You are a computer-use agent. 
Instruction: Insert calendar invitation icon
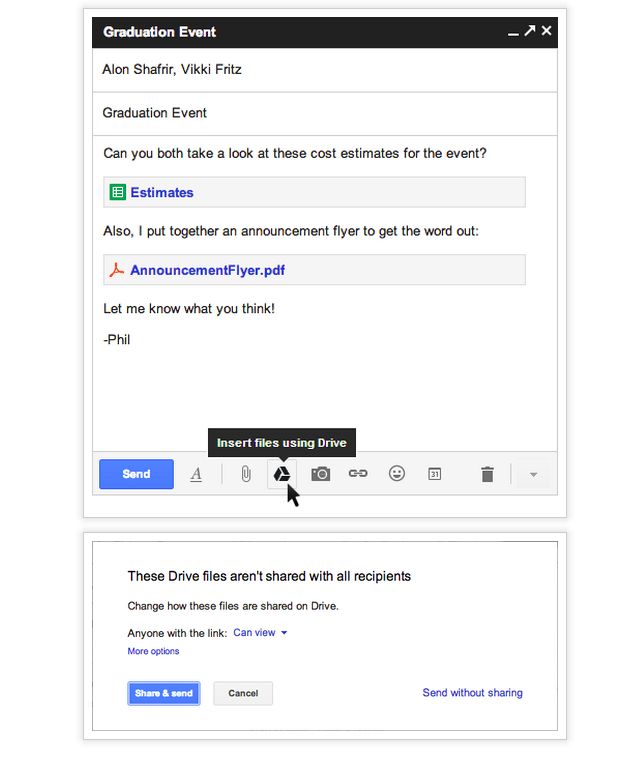(435, 474)
